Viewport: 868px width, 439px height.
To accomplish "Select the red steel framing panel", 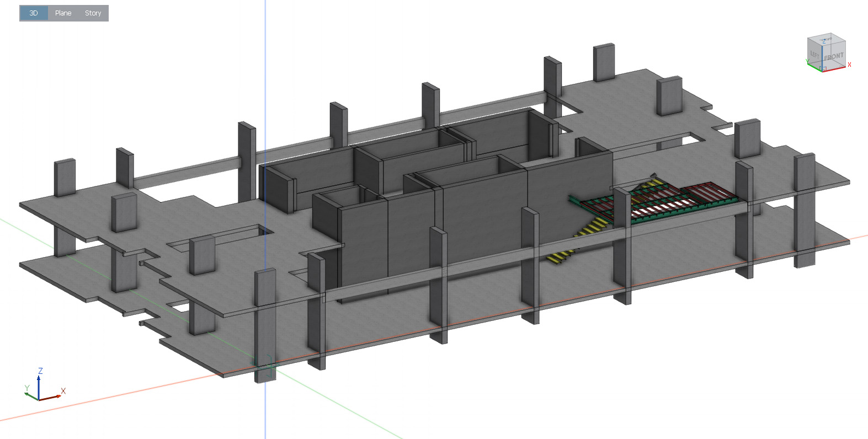I will click(x=709, y=192).
